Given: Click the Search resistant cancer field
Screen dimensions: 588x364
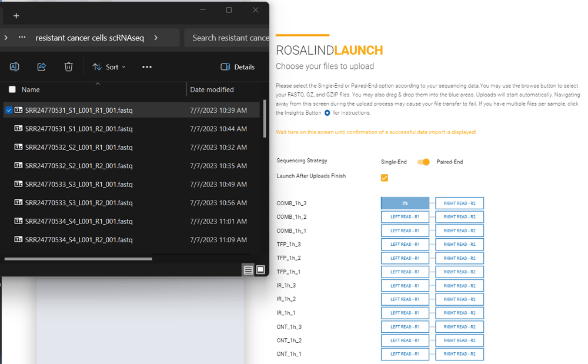Looking at the screenshot, I should tap(227, 38).
